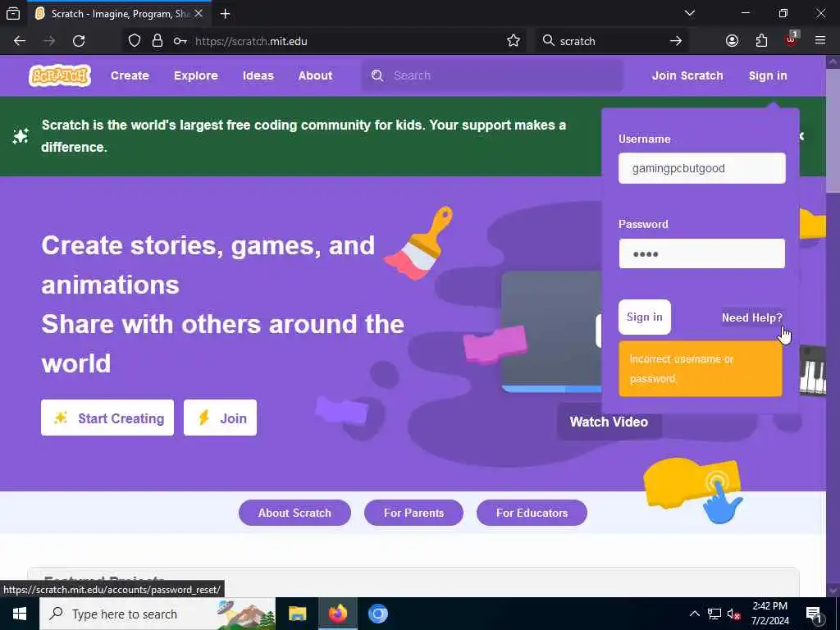Click the Password input field
The width and height of the screenshot is (840, 630).
(702, 253)
